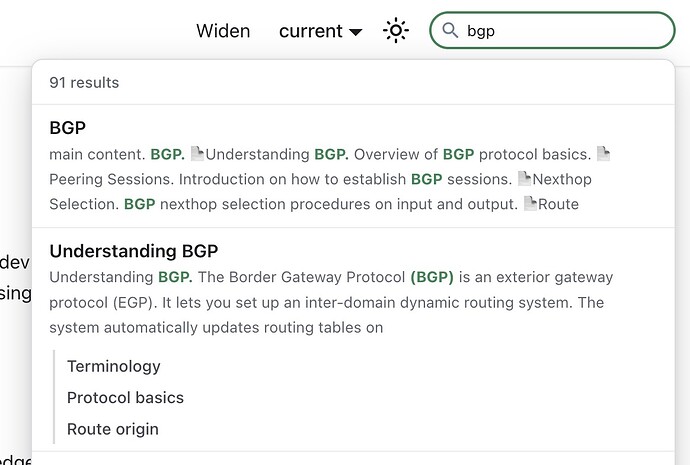The image size is (690, 465).
Task: Open the current version dropdown
Action: click(x=320, y=31)
